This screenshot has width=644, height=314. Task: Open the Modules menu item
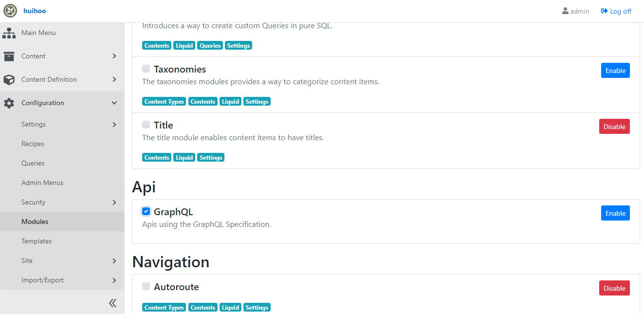35,222
